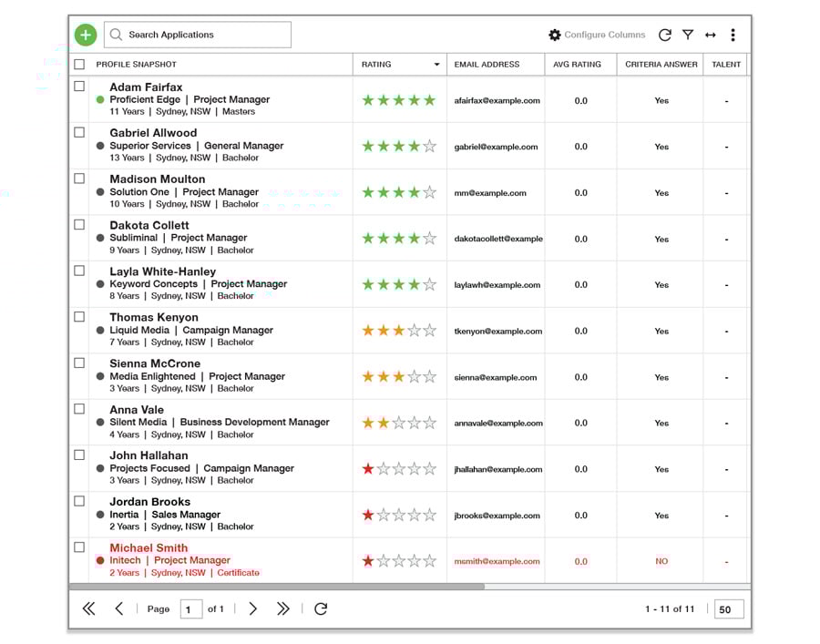Sort by Email Address column header
This screenshot has height=644, width=820.
point(487,65)
